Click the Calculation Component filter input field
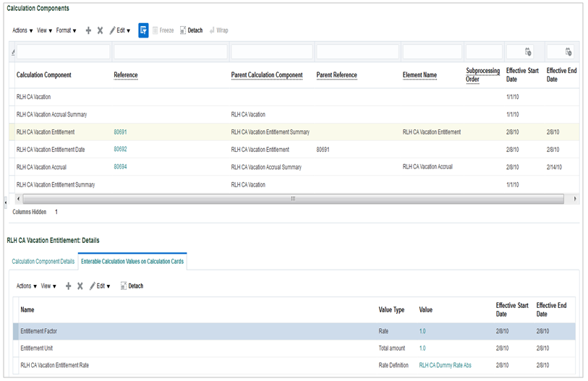588x381 pixels. click(x=64, y=52)
